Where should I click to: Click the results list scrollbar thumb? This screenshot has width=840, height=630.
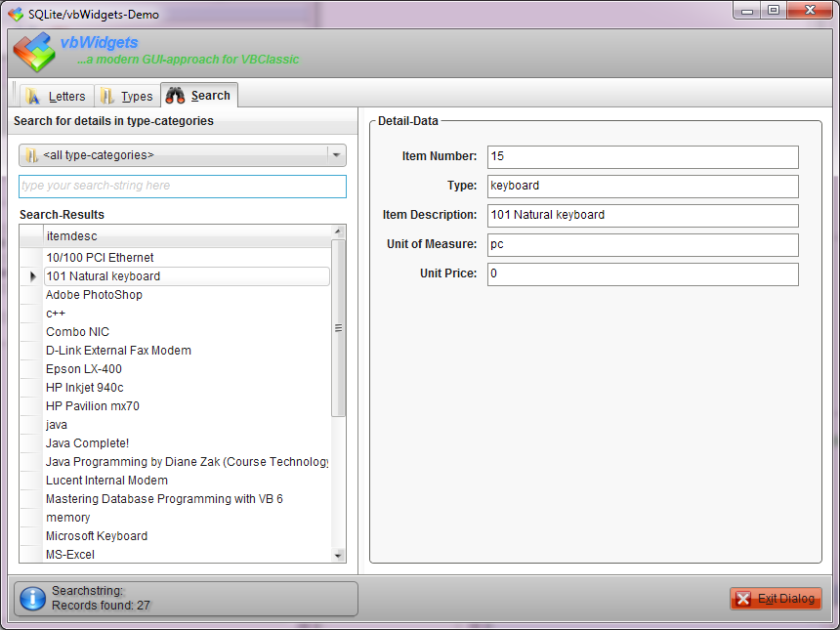[338, 328]
